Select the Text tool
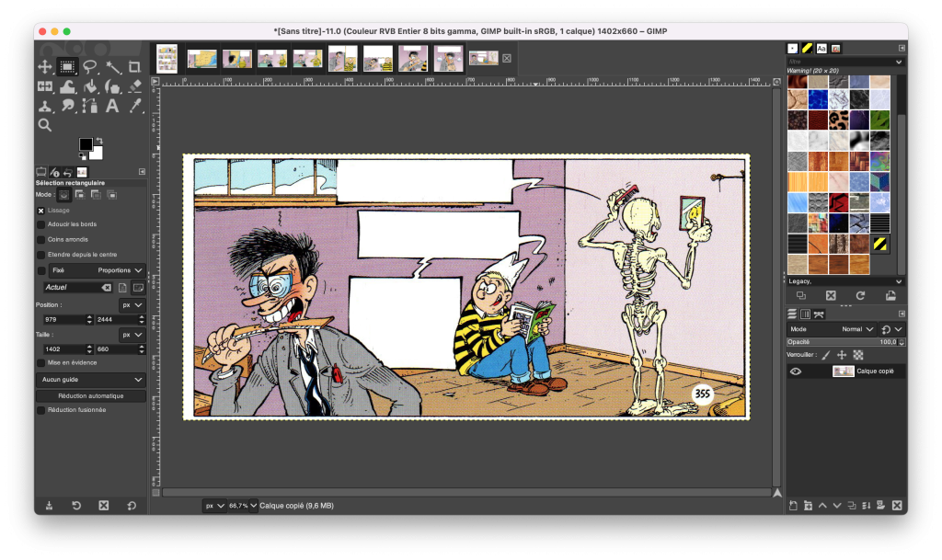Image resolution: width=942 pixels, height=560 pixels. tap(113, 106)
